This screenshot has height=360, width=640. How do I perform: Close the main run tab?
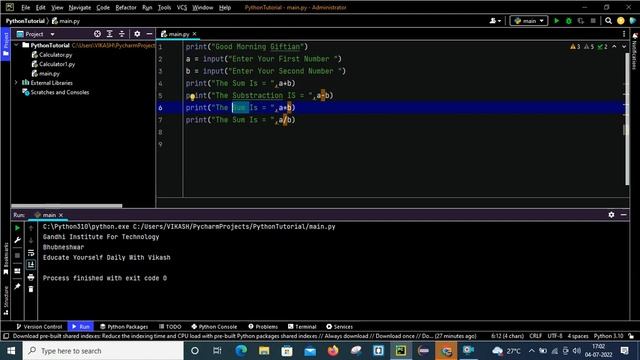point(61,215)
